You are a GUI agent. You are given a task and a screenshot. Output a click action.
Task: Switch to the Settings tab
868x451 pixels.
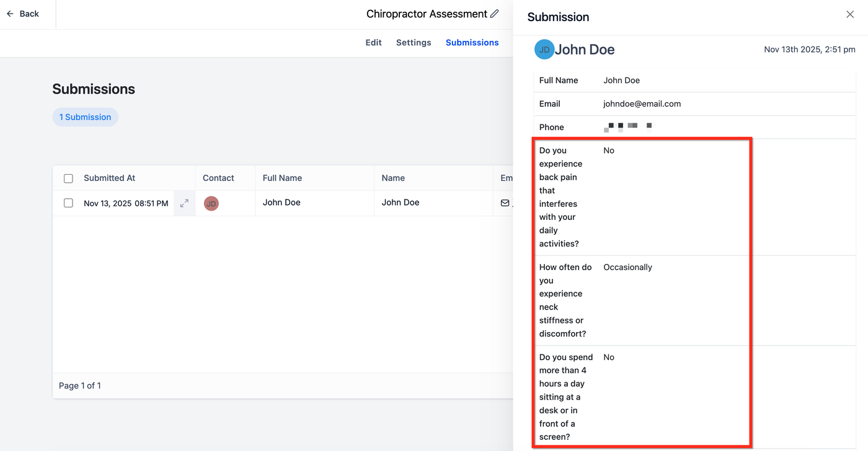pos(414,43)
